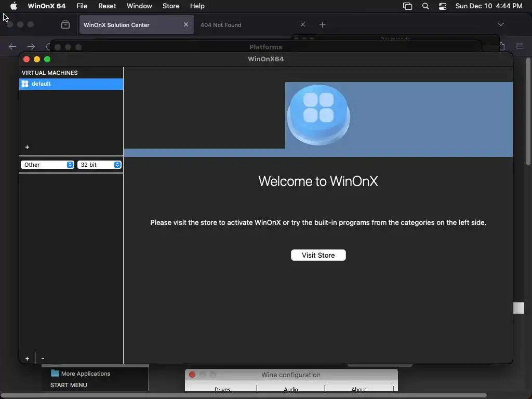Click the date and time in menu bar
The image size is (532, 399).
488,6
